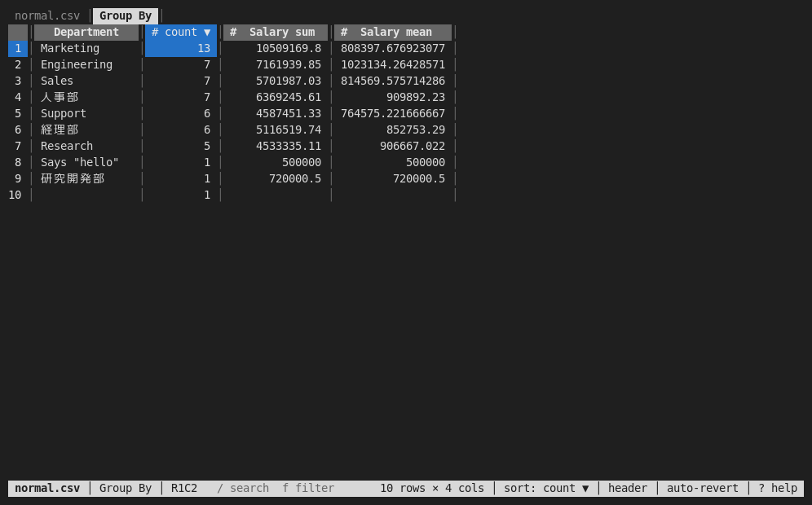Click the count column header
Screen dimensions: 812x505
[x=181, y=32]
